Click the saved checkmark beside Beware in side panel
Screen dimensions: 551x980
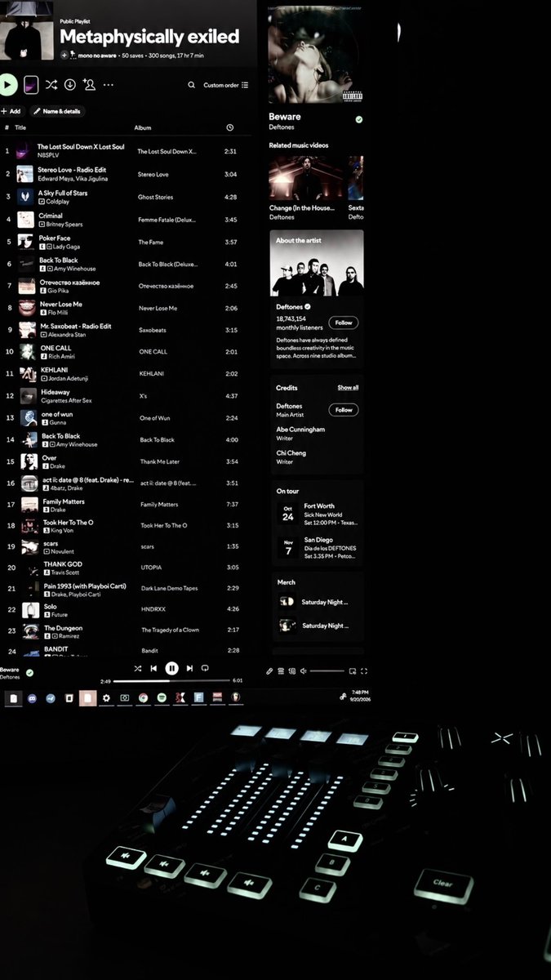point(358,119)
